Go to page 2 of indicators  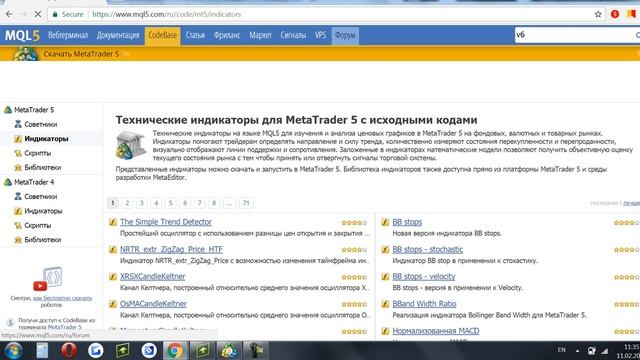click(x=127, y=203)
